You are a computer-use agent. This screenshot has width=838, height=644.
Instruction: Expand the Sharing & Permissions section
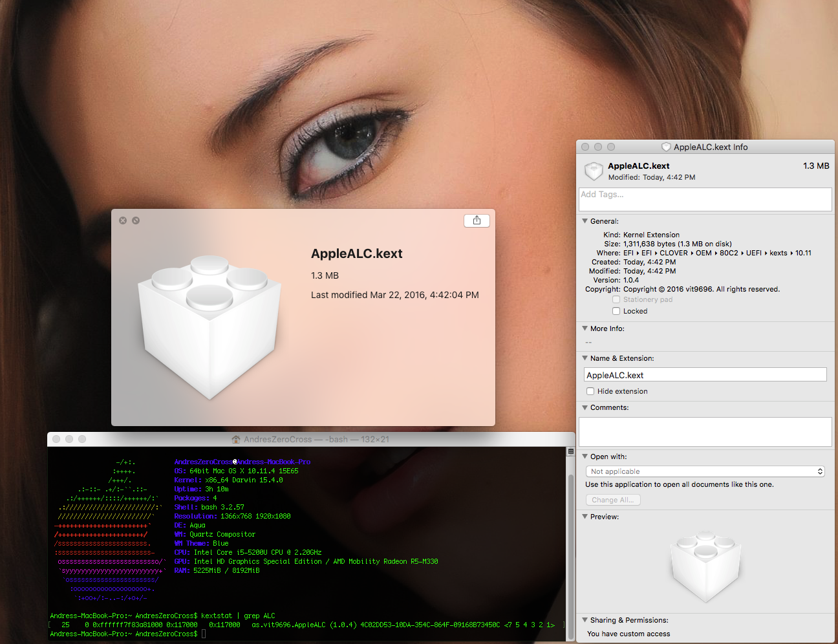pos(585,620)
